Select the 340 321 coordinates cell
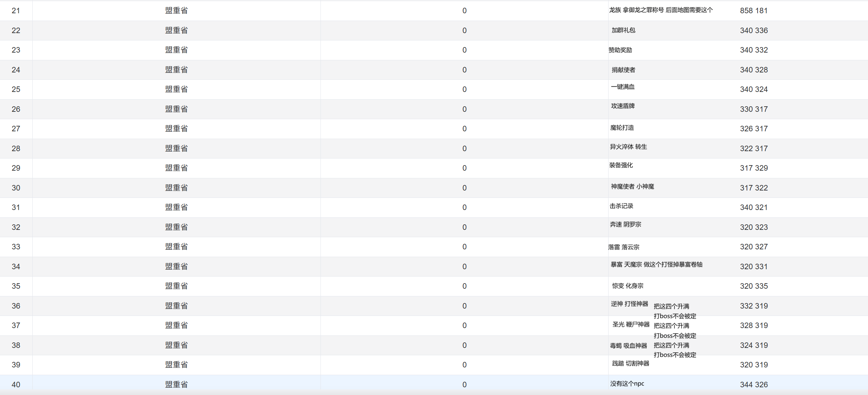This screenshot has height=395, width=868. 754,207
